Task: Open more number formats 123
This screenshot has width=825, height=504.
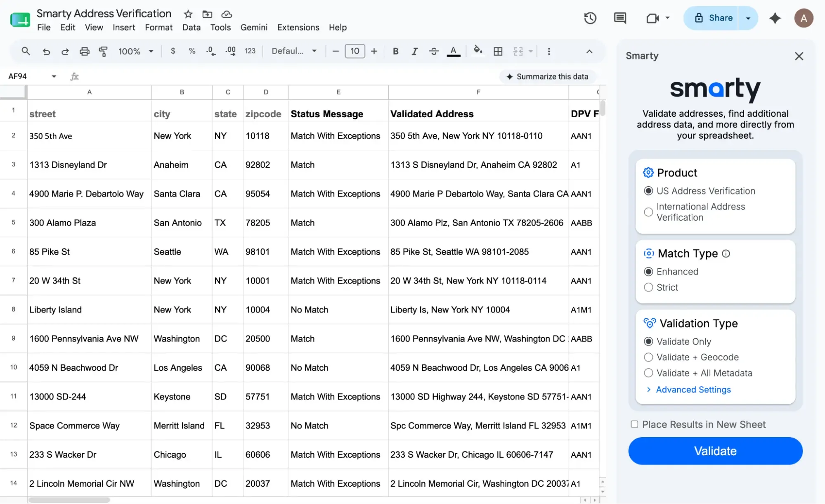Action: pyautogui.click(x=250, y=51)
